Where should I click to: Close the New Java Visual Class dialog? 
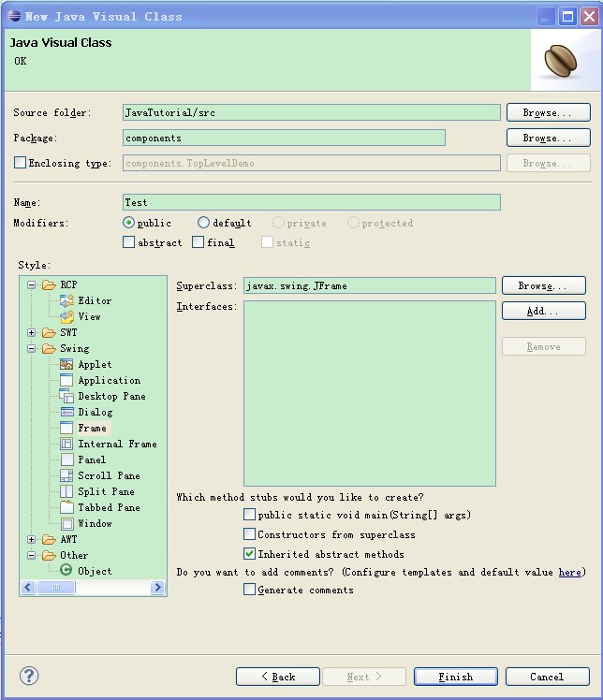click(589, 17)
